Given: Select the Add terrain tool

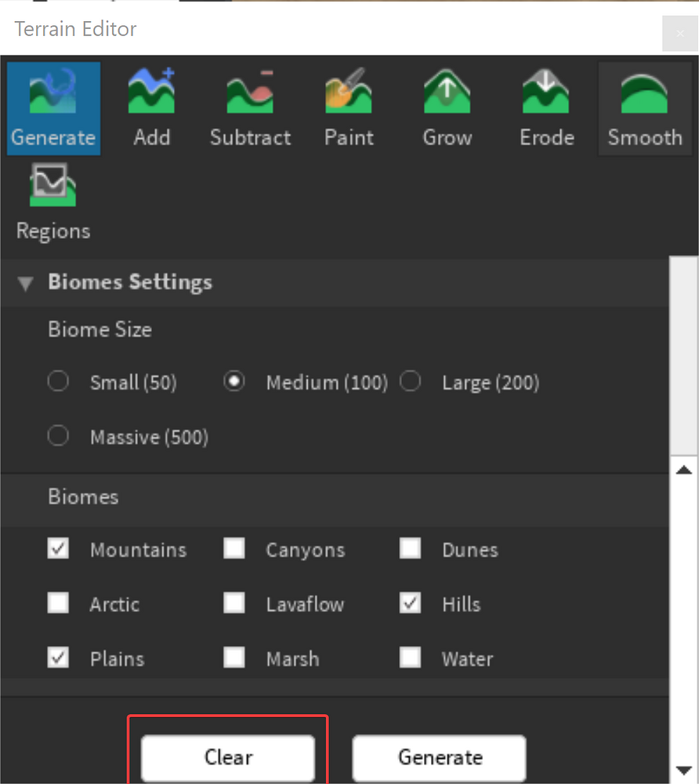Looking at the screenshot, I should [x=151, y=107].
